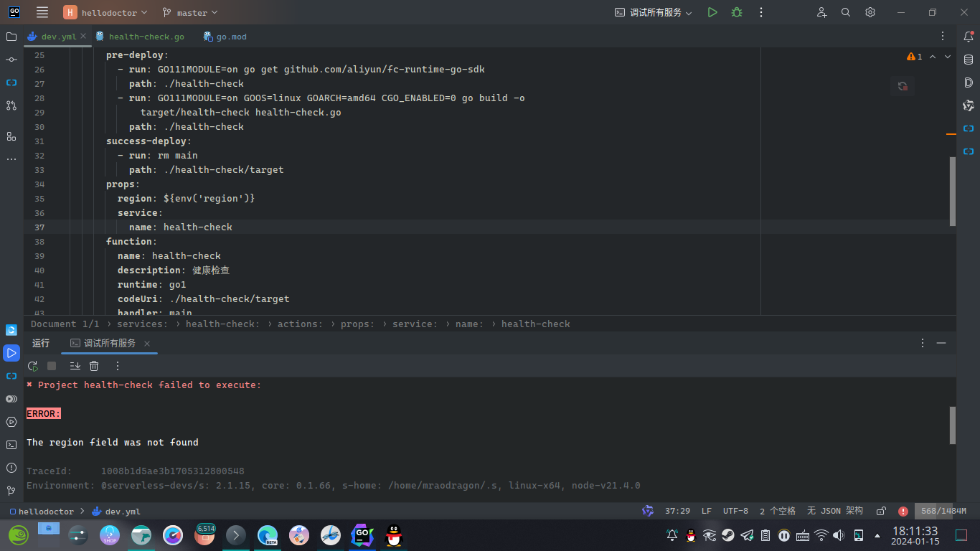The height and width of the screenshot is (551, 980).
Task: Click the TraceId value in the console
Action: [x=172, y=471]
